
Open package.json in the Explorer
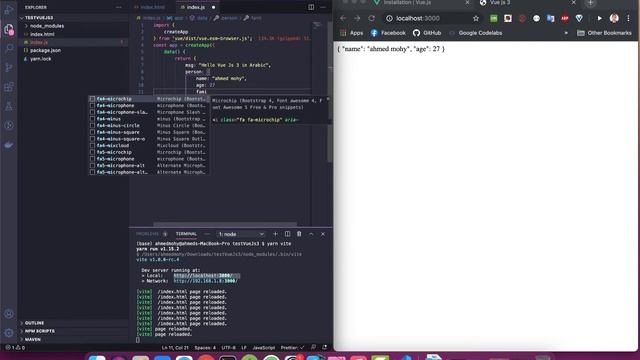[45, 51]
